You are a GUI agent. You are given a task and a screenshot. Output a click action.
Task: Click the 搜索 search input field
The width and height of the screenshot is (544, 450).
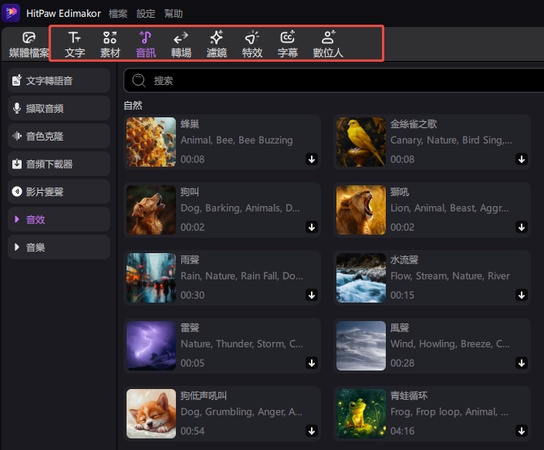[x=334, y=80]
